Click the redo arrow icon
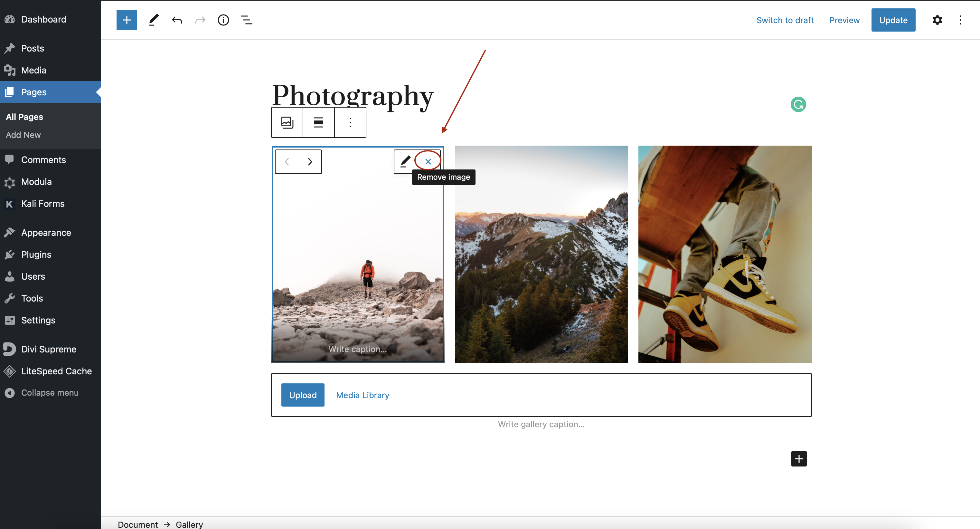The image size is (980, 529). click(200, 20)
